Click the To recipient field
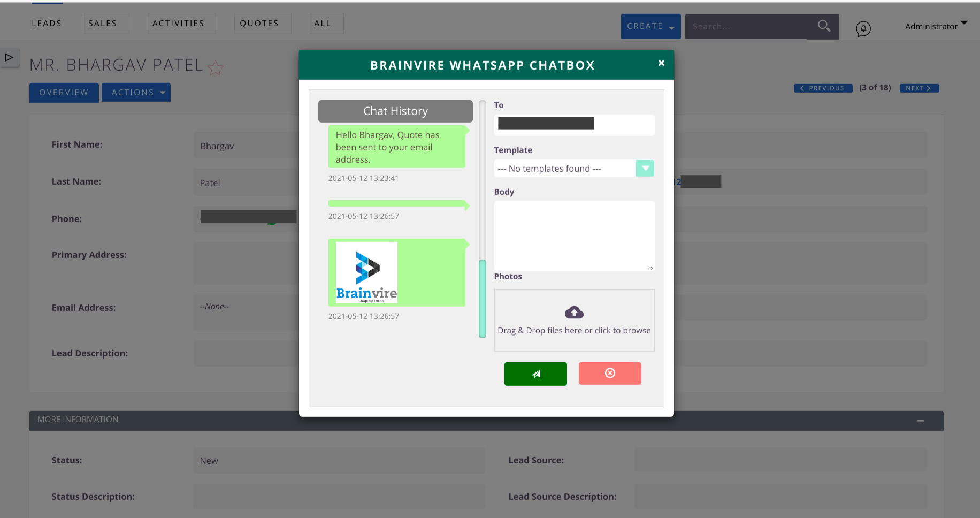Screen dimensions: 980x518 [574, 125]
